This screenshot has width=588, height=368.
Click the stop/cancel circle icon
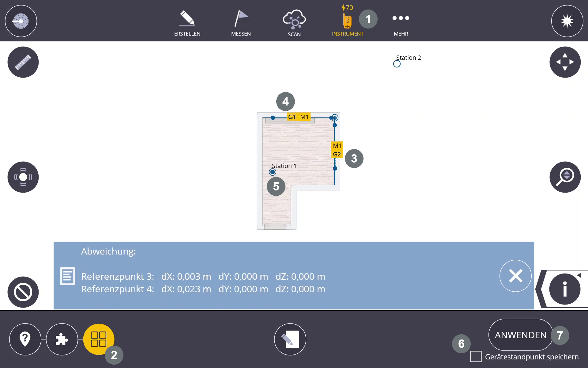tap(23, 292)
